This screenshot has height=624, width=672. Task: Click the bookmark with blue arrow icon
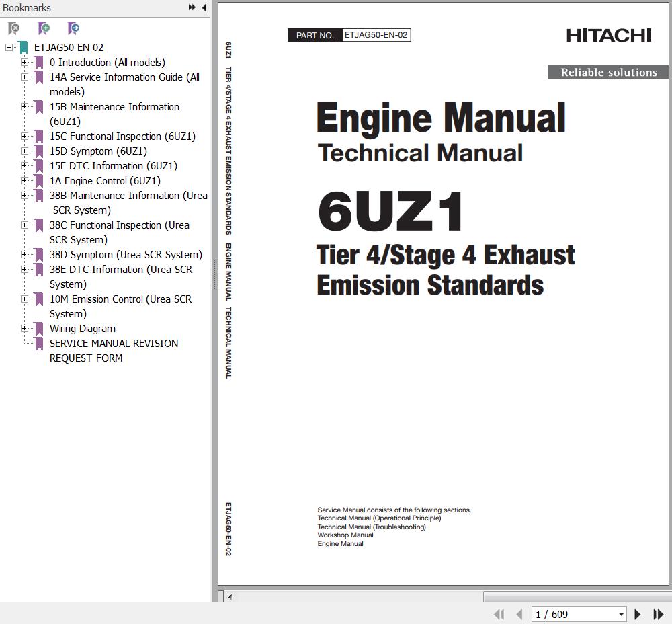pyautogui.click(x=73, y=28)
